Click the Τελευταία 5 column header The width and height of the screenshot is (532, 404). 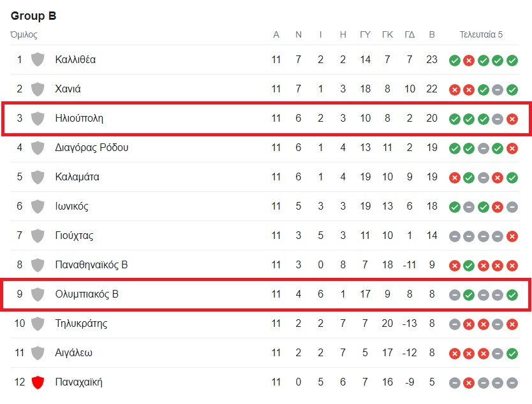pos(481,34)
